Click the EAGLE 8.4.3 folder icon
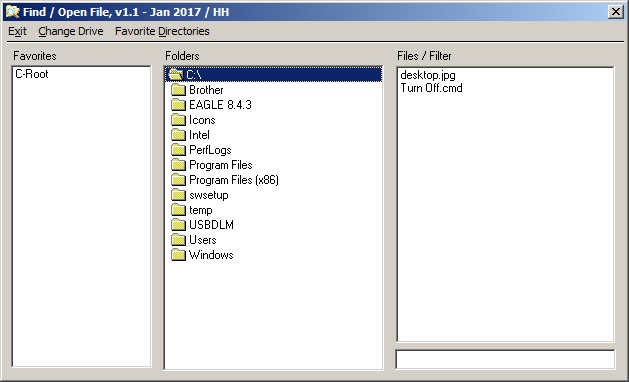This screenshot has width=629, height=382. 178,105
